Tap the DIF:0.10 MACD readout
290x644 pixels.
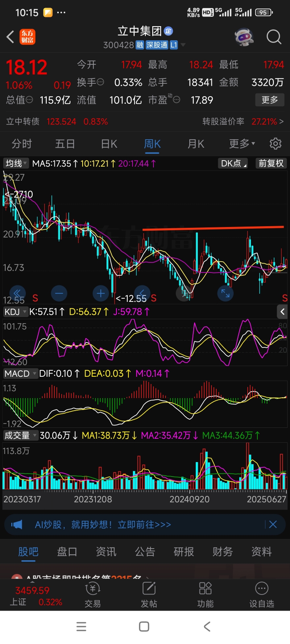coord(59,374)
